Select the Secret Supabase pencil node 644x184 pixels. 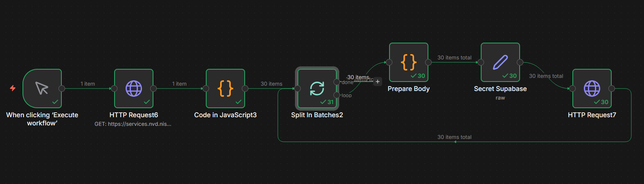(500, 62)
